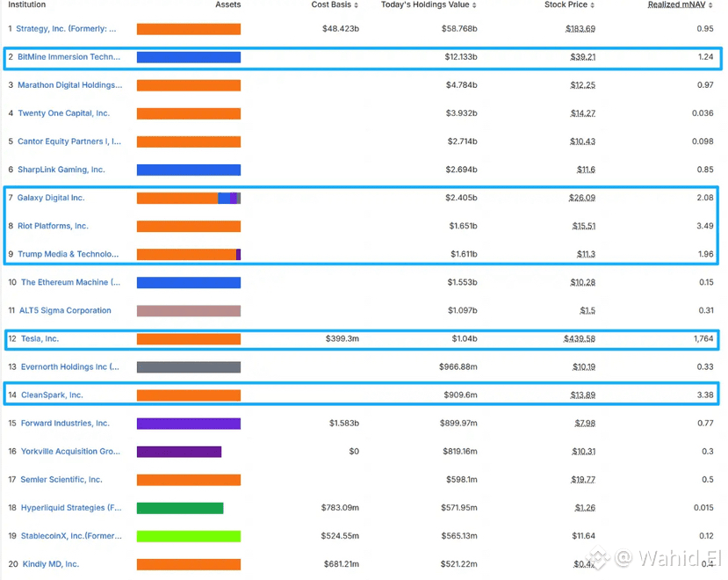This screenshot has height=580, width=728.
Task: Click holdings value $12.133b
Action: [460, 57]
